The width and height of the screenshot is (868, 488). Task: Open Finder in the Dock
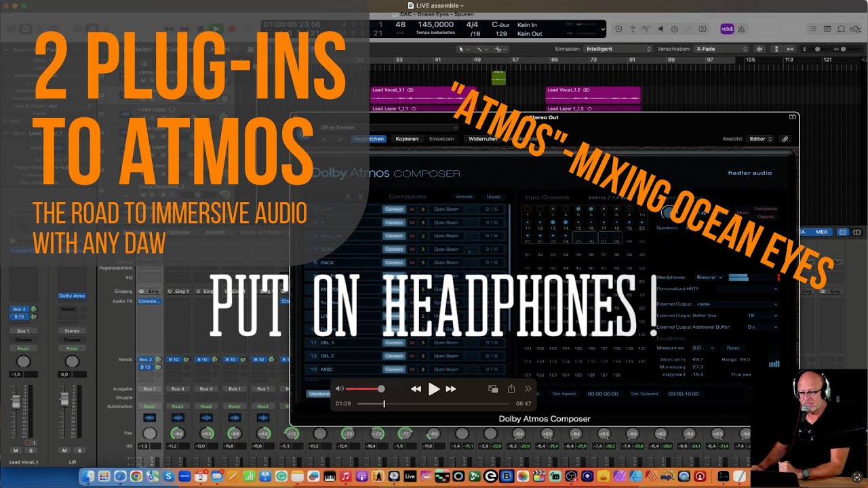88,477
